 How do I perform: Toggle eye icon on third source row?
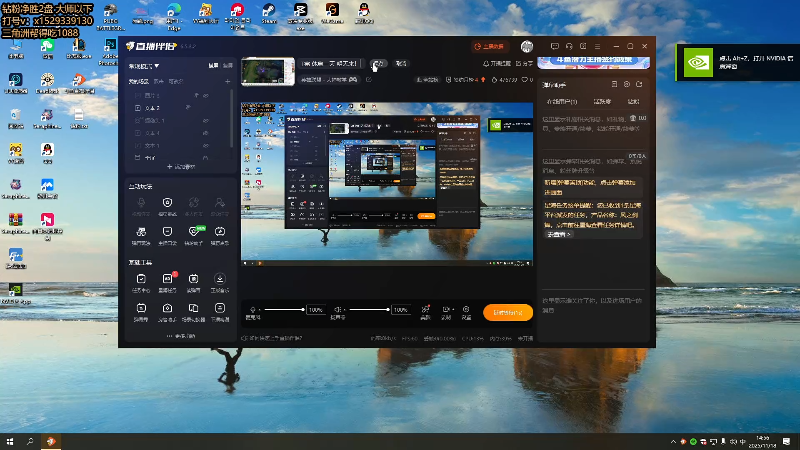(206, 120)
